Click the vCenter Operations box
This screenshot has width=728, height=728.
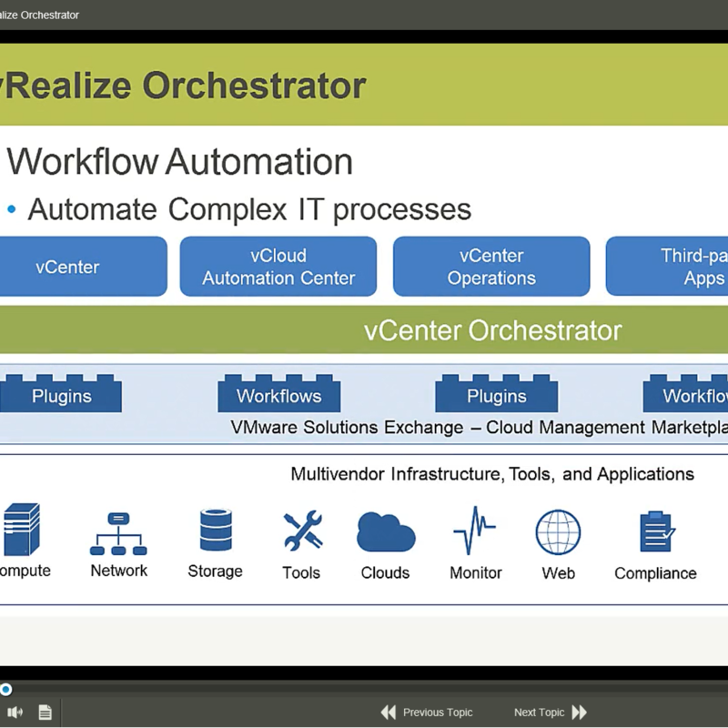[x=491, y=267]
